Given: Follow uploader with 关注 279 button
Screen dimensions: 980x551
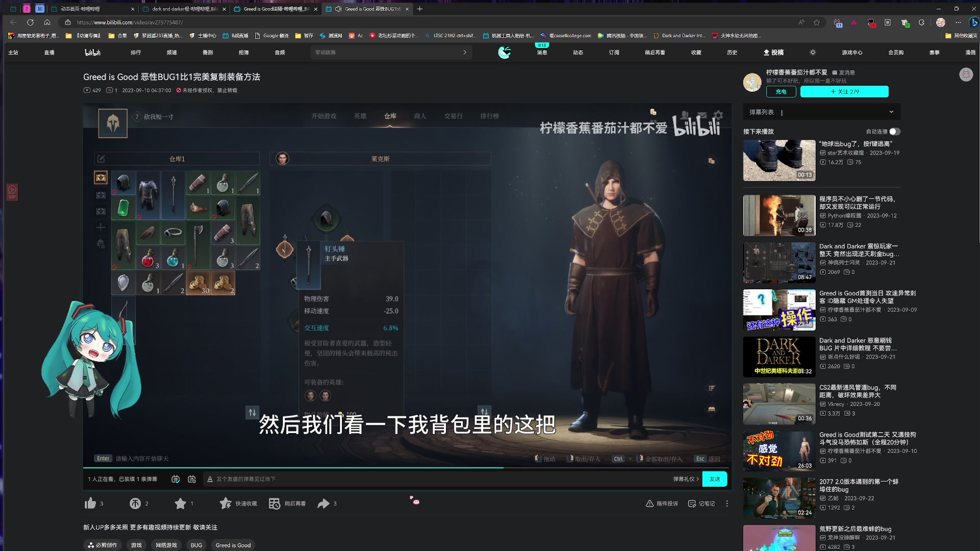Looking at the screenshot, I should (844, 92).
